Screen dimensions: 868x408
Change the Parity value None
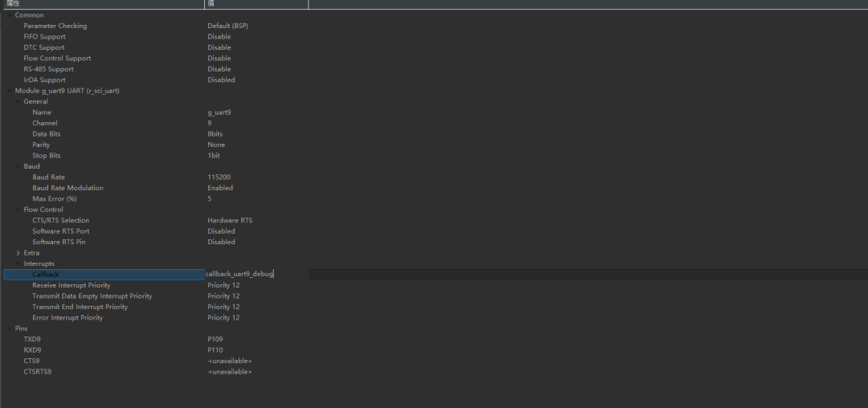coord(216,145)
